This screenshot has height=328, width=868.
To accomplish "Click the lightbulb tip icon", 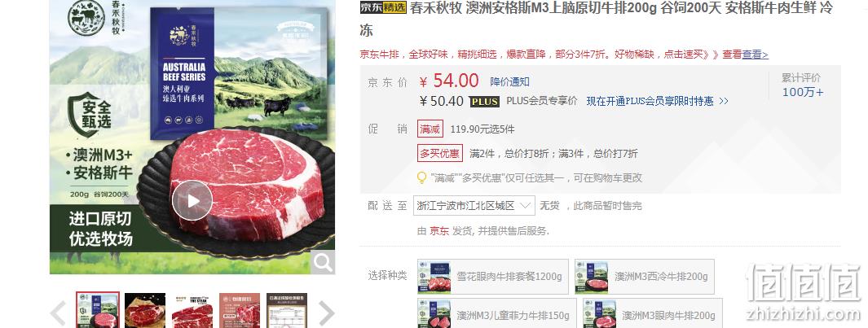I will tap(422, 177).
